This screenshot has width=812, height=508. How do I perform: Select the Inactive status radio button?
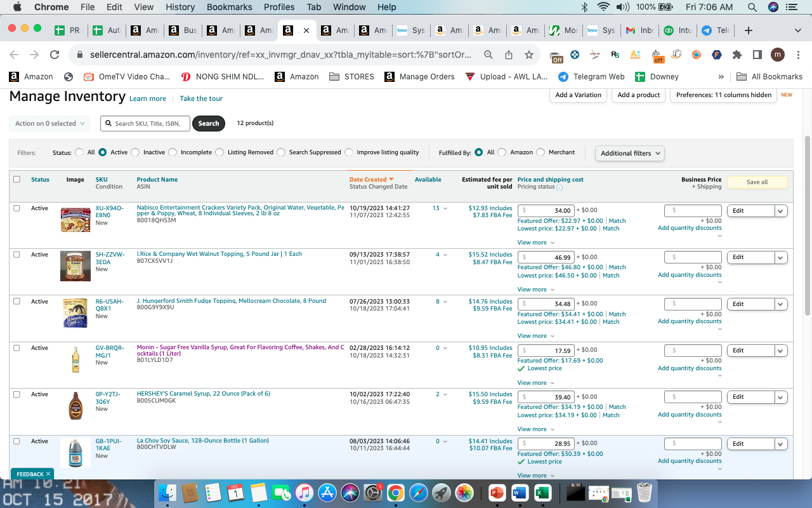point(136,152)
